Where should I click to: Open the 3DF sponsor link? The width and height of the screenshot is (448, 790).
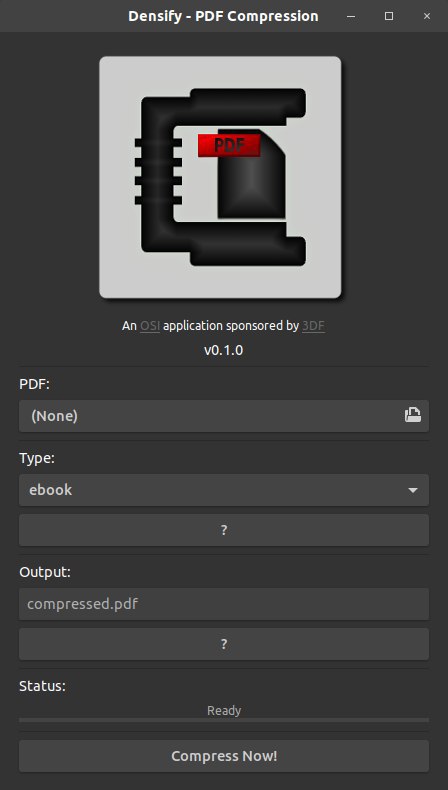[313, 326]
